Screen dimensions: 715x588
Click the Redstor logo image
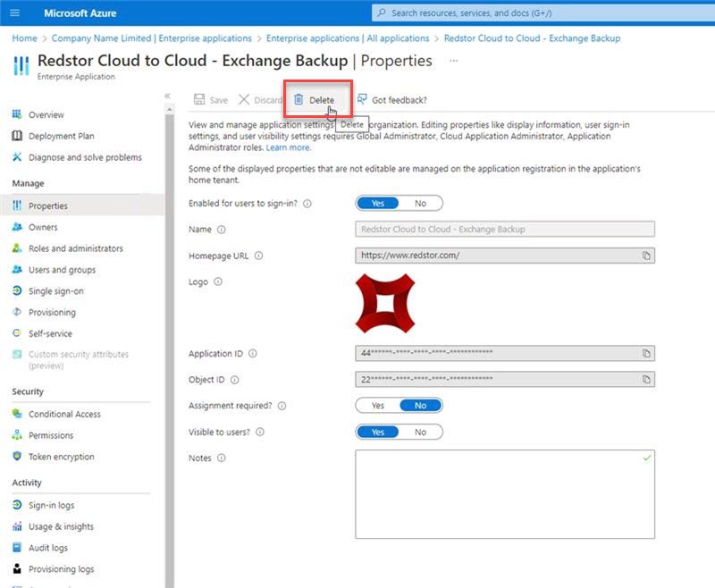[x=385, y=303]
